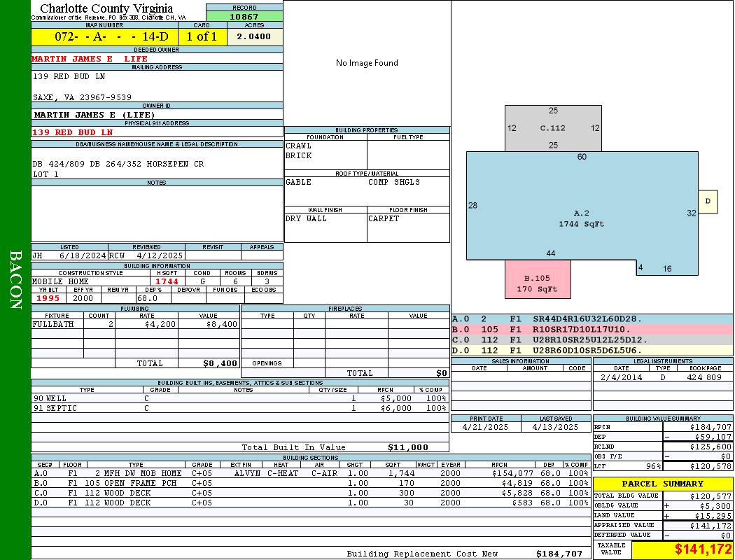
Task: Click the red physical 911 address text
Action: [x=73, y=132]
